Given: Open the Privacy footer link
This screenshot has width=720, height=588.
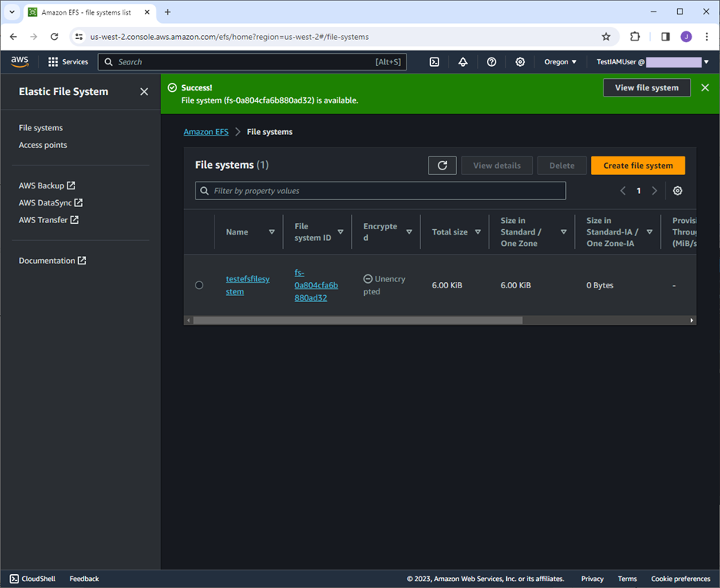Looking at the screenshot, I should [593, 579].
